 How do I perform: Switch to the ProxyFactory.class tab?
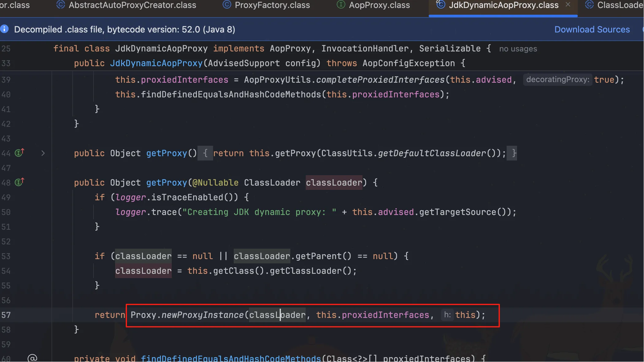(272, 5)
